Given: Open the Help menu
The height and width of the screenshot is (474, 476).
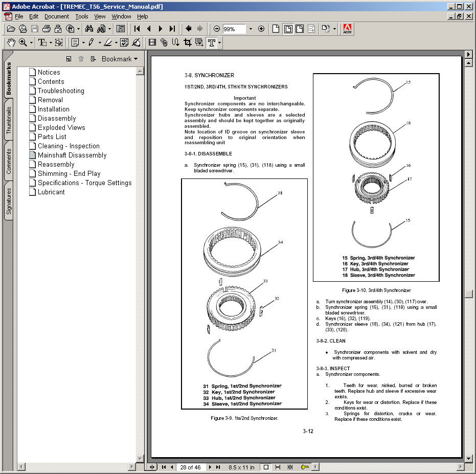Looking at the screenshot, I should point(142,16).
